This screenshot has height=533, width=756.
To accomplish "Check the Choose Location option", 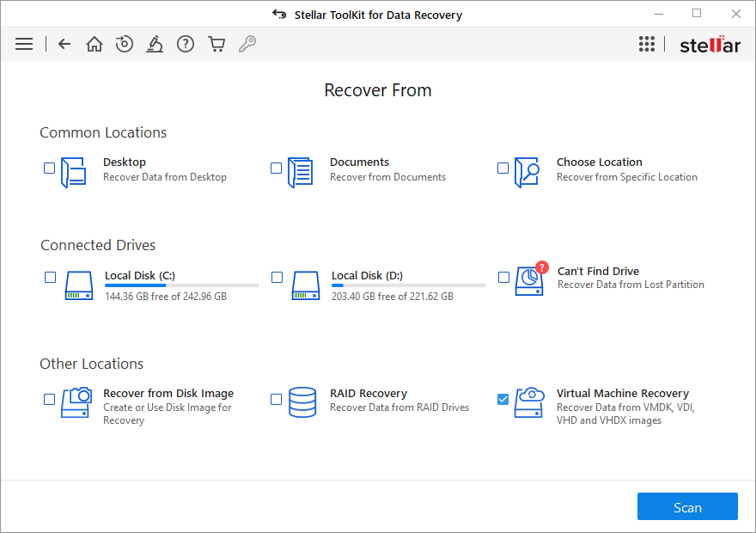I will [x=503, y=168].
